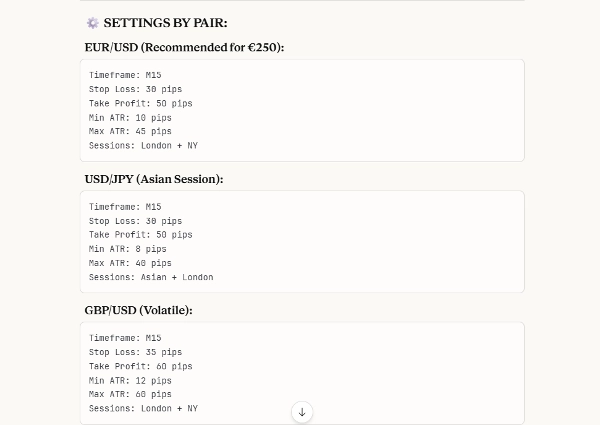Click the scroll-to-bottom arrow button
This screenshot has width=600, height=425.
(x=302, y=411)
